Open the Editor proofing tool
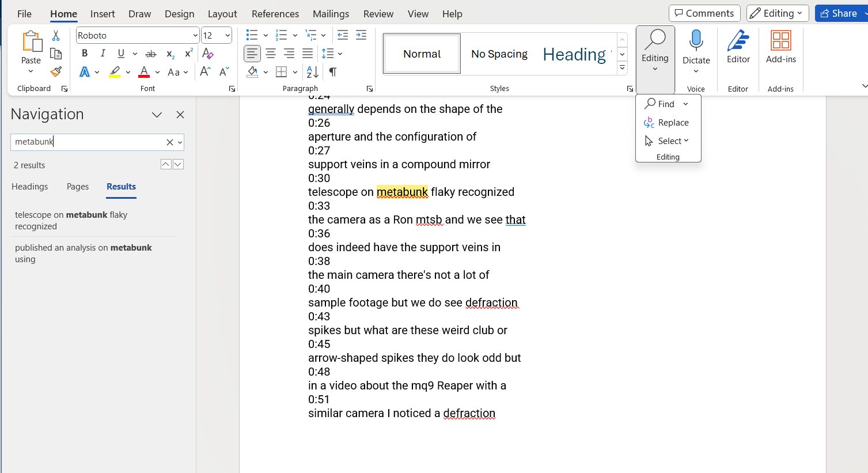Viewport: 868px width, 473px height. tap(738, 47)
